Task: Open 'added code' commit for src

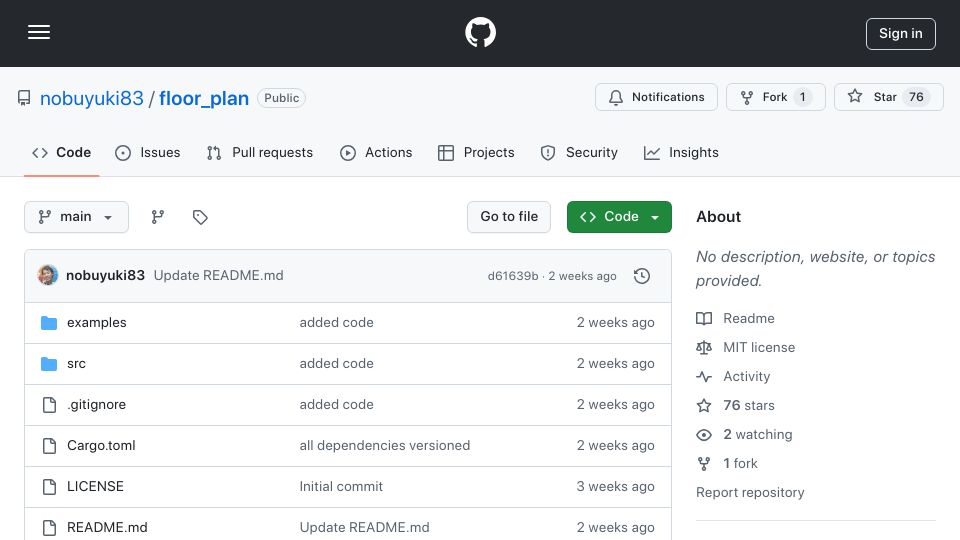Action: click(336, 364)
